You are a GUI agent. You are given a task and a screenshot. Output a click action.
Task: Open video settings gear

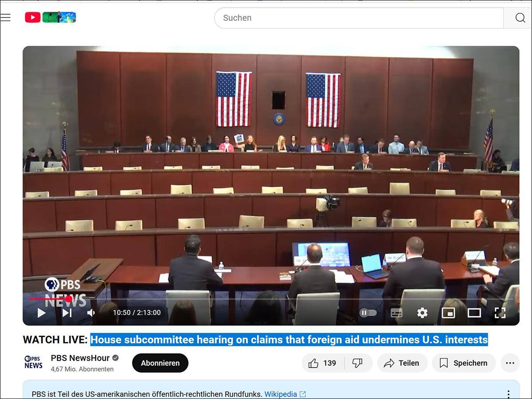coord(422,313)
